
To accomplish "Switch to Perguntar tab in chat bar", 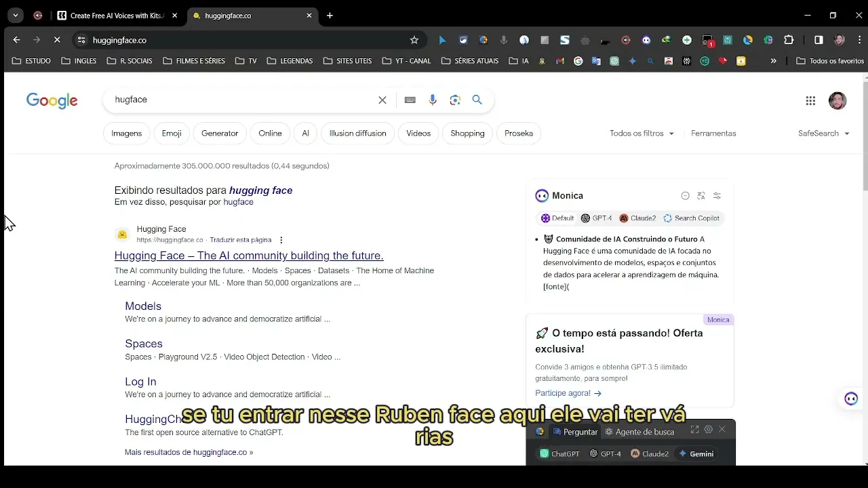I will 575,432.
